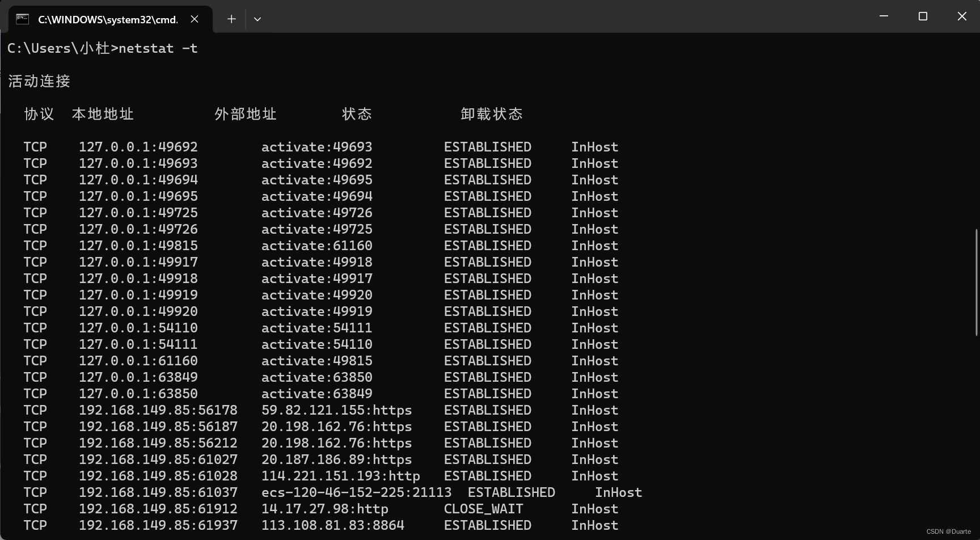Minimize the terminal window
980x540 pixels.
tap(884, 16)
